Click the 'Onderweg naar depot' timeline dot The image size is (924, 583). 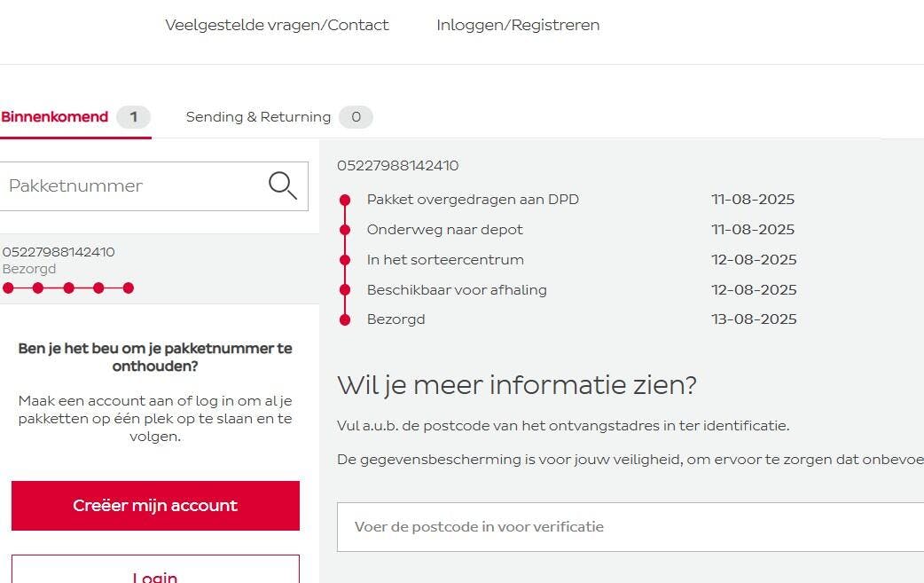(x=345, y=230)
